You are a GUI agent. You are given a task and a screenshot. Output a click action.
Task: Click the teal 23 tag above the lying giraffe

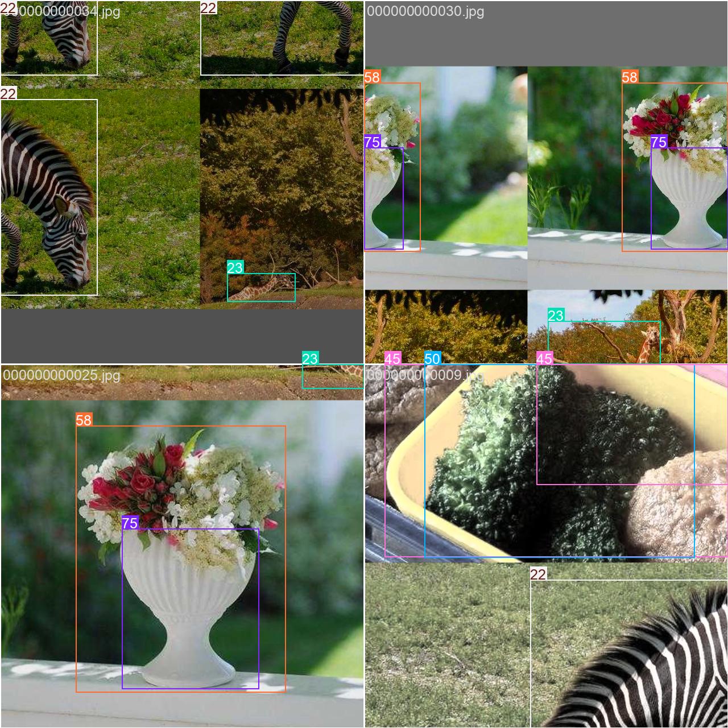point(235,268)
